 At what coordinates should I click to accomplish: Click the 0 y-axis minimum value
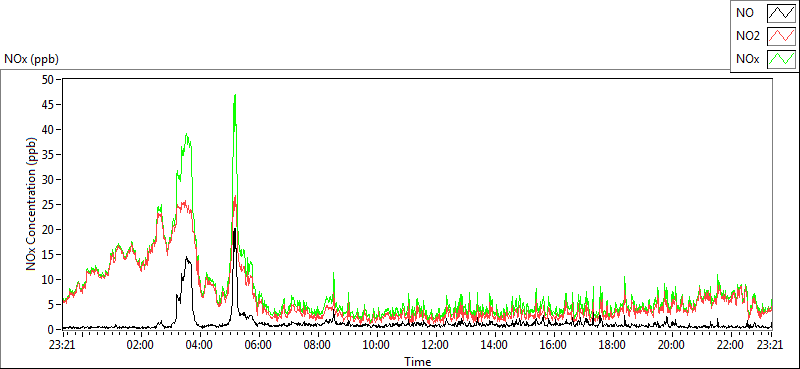click(x=52, y=329)
